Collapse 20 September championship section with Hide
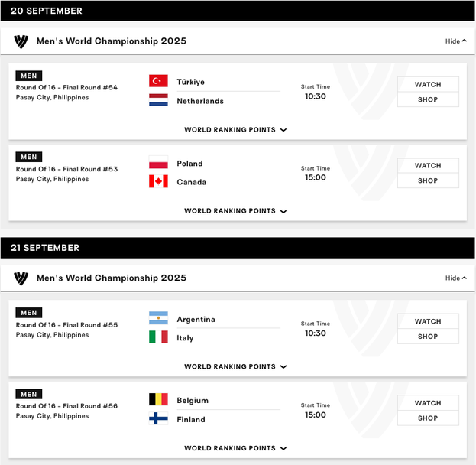 pos(455,41)
